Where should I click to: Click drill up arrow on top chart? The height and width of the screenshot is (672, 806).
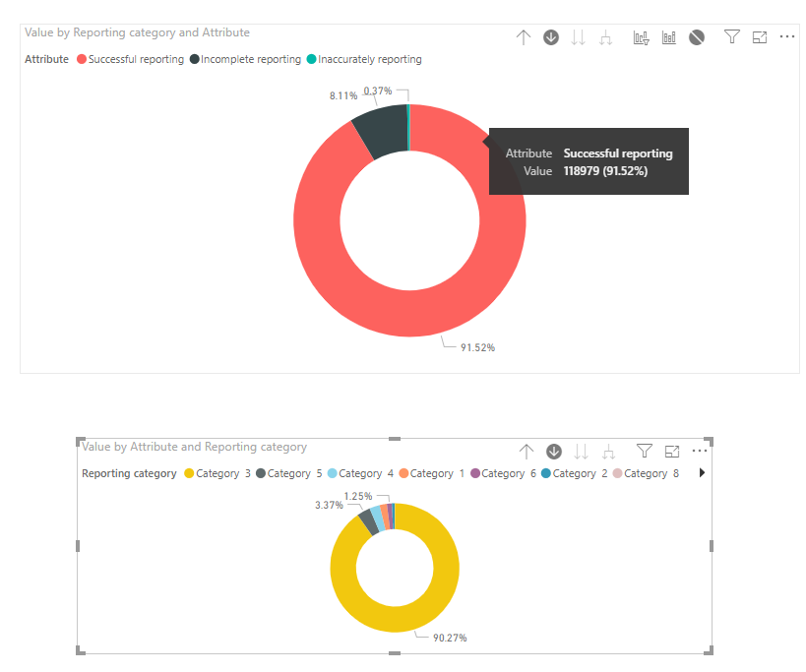pos(524,37)
